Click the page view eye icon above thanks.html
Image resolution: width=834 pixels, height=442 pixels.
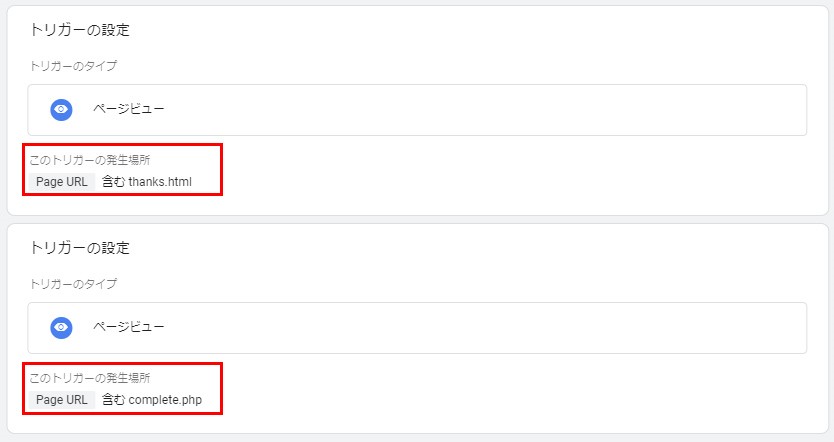[x=61, y=110]
